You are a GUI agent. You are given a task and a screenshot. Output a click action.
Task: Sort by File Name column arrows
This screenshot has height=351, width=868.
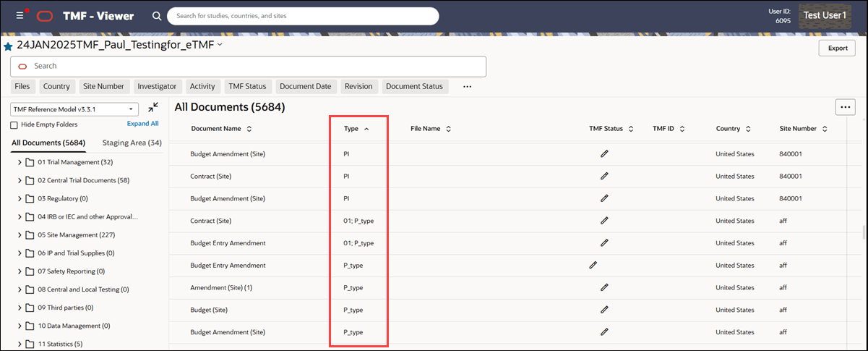click(x=448, y=129)
